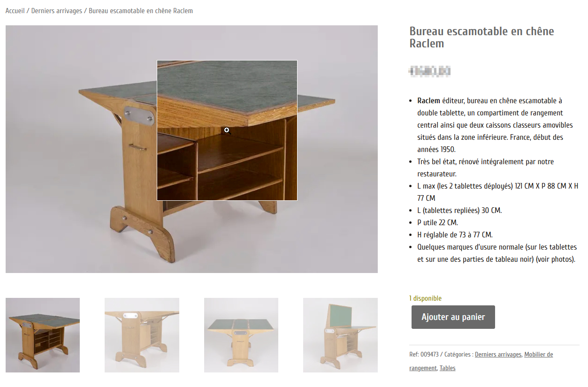This screenshot has width=588, height=387.
Task: Click the bold Raclem word in the description
Action: pyautogui.click(x=428, y=101)
